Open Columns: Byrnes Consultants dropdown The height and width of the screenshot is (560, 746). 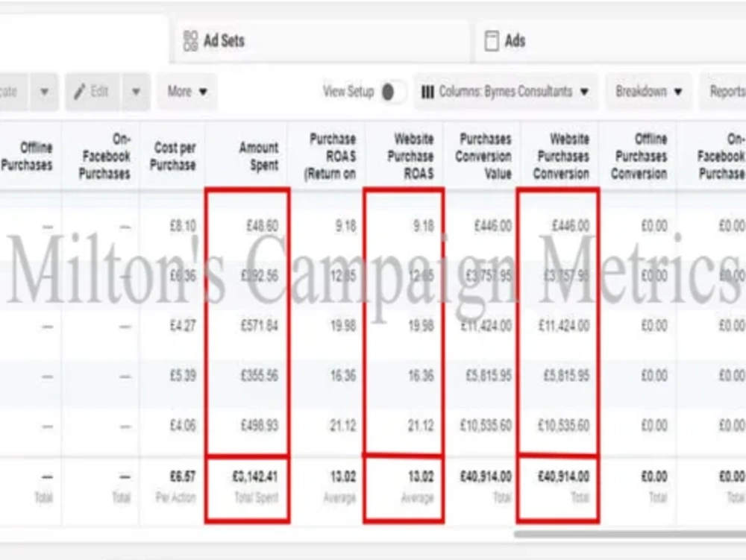click(505, 91)
